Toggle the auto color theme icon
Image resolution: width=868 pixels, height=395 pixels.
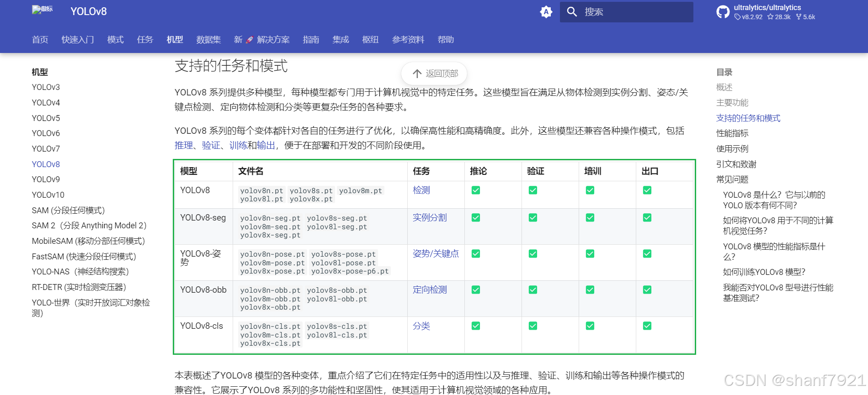[546, 12]
